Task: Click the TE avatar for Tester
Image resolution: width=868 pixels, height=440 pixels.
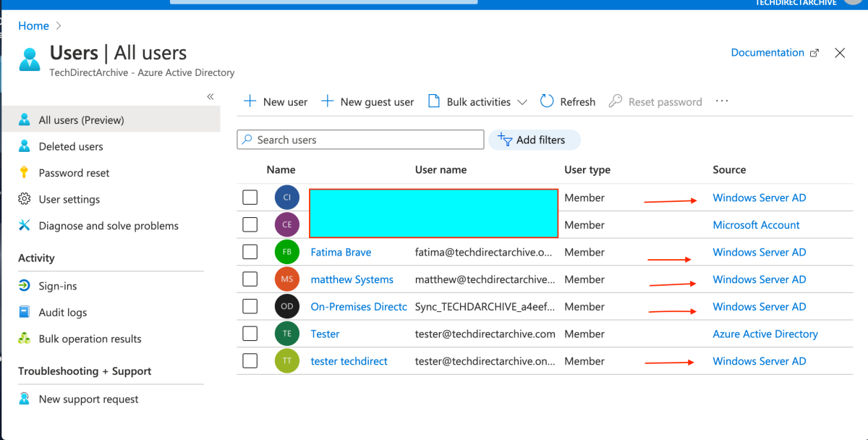Action: [287, 334]
